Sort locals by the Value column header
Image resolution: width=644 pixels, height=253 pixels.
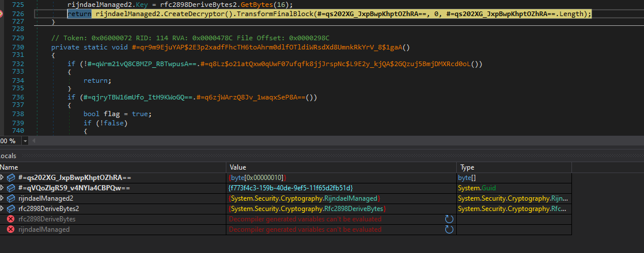click(342, 167)
